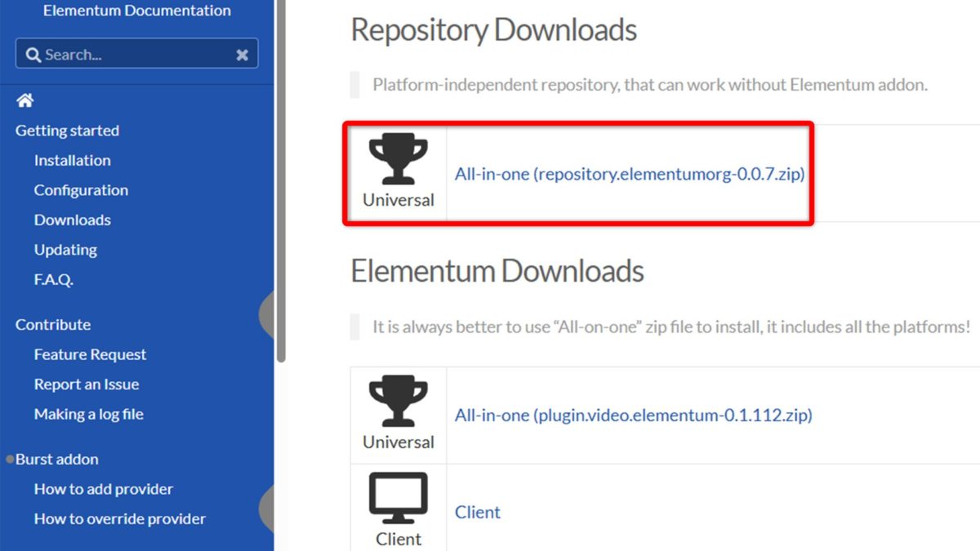Image resolution: width=980 pixels, height=551 pixels.
Task: Click the sidebar vertical scrollbar
Action: tap(281, 180)
